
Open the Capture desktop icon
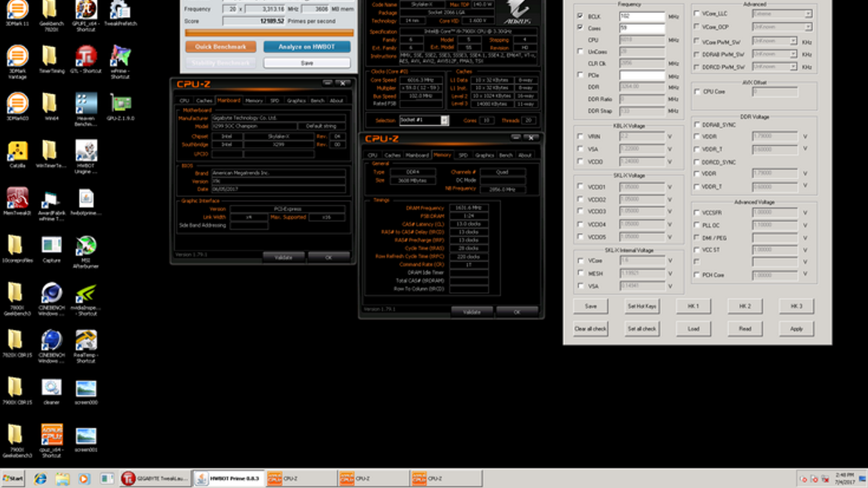(x=52, y=249)
